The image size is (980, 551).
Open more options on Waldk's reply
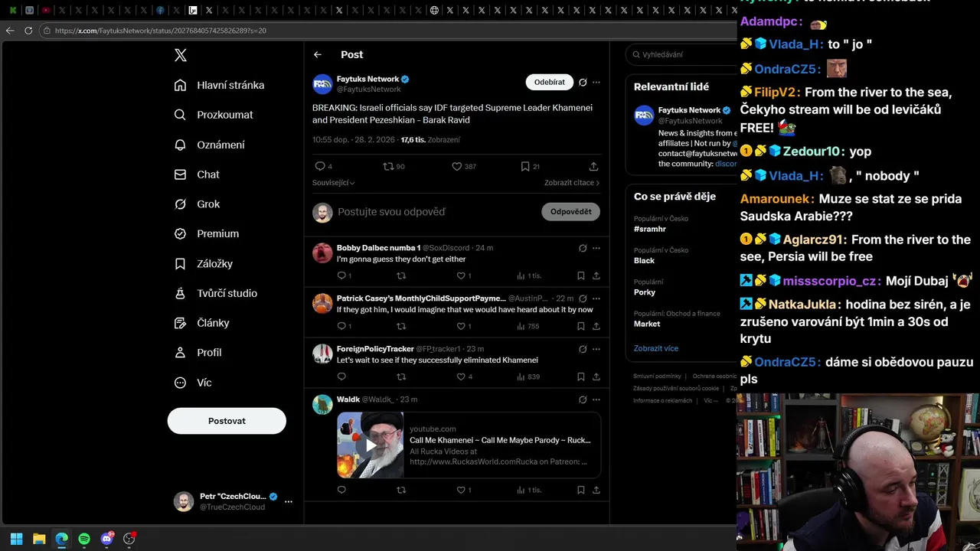[x=596, y=399]
